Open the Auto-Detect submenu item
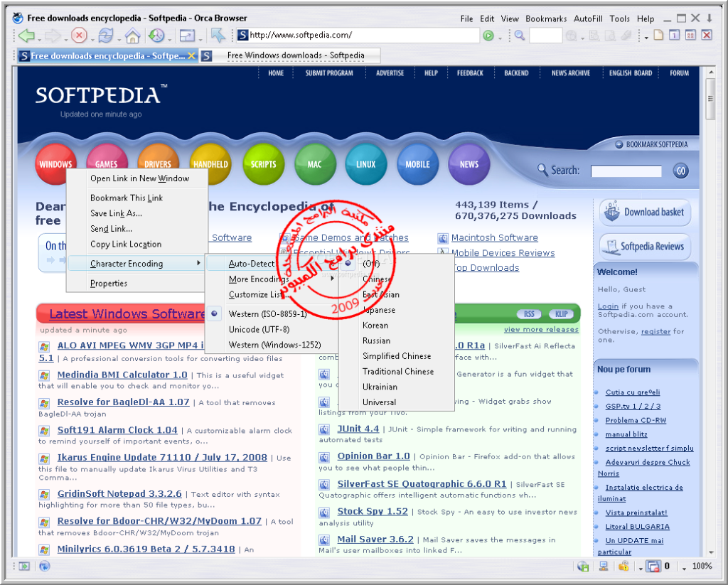Viewport: 728px width, 585px height. pos(272,264)
